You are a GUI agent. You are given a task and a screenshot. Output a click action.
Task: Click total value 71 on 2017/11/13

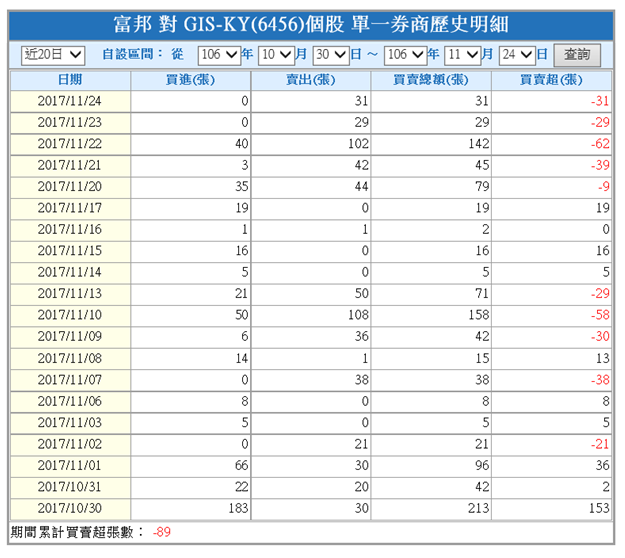click(482, 294)
